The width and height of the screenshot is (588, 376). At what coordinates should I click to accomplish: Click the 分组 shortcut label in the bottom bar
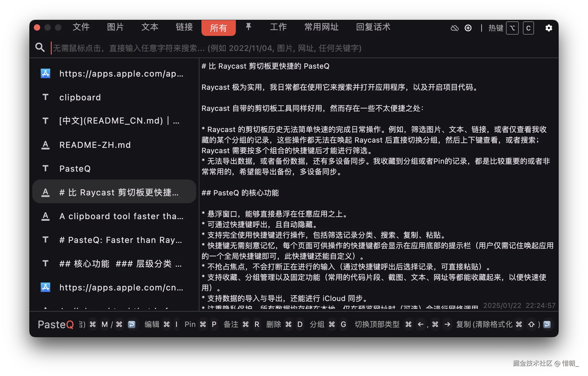click(x=317, y=325)
